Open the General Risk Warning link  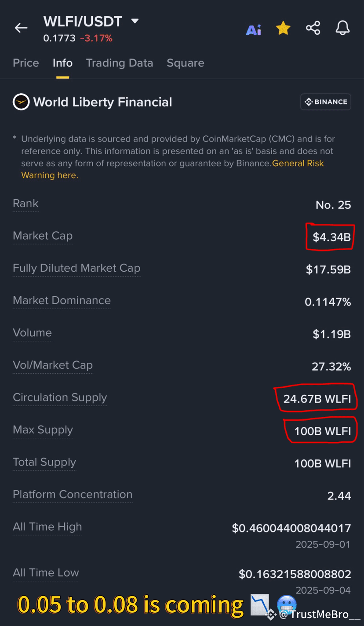pos(173,169)
